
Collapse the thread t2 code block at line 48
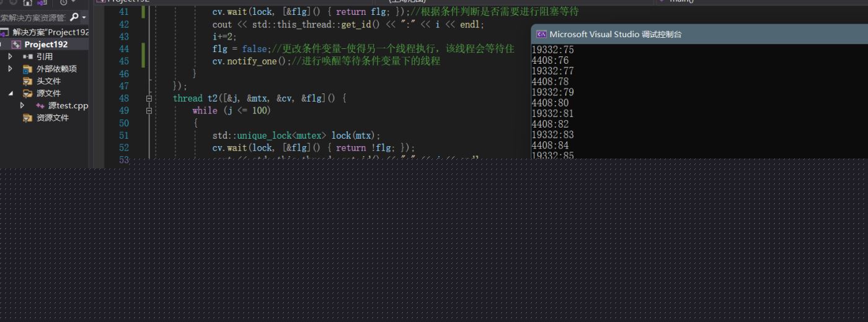[x=149, y=98]
